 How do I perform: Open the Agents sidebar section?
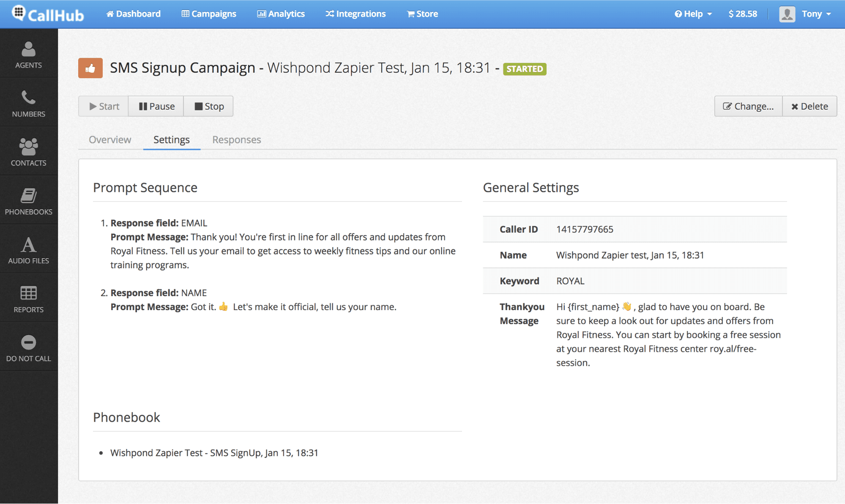point(28,54)
